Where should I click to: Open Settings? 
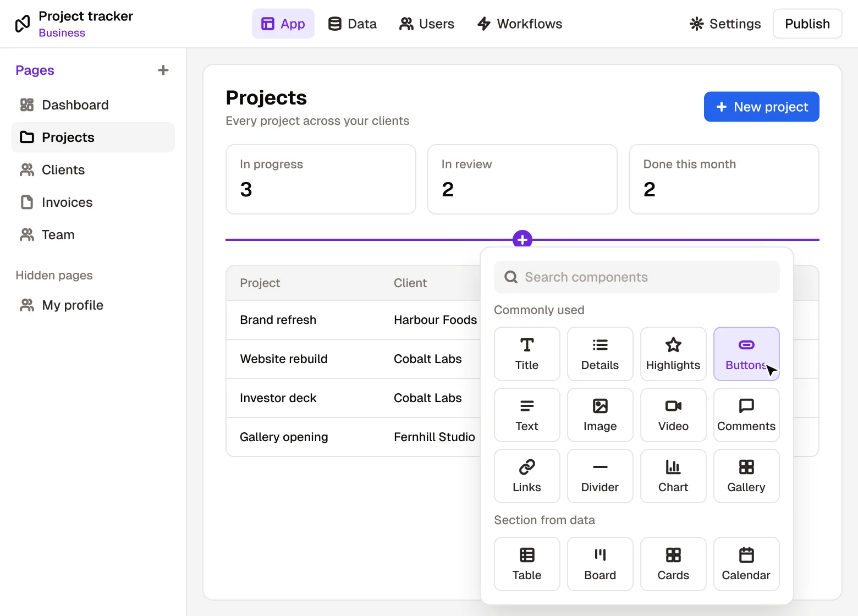pos(725,24)
